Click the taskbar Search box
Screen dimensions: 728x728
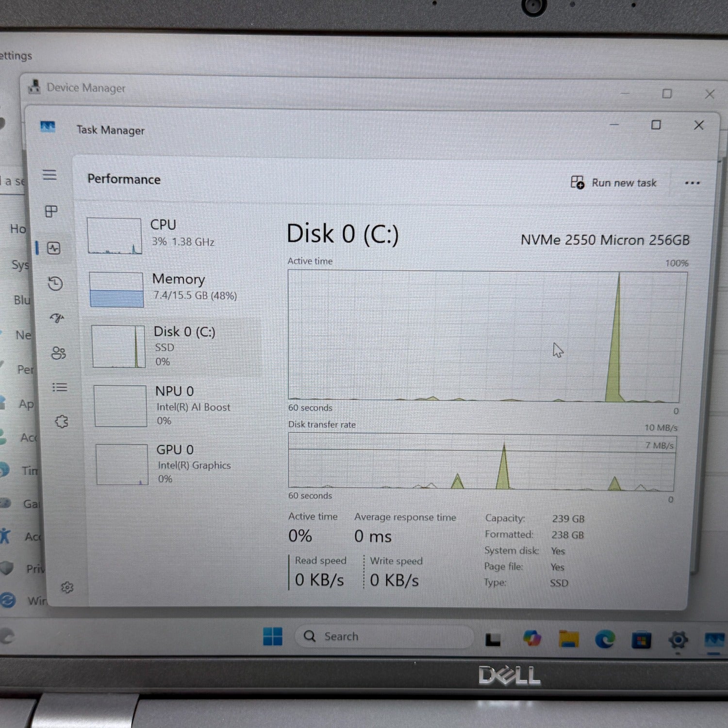tap(383, 636)
